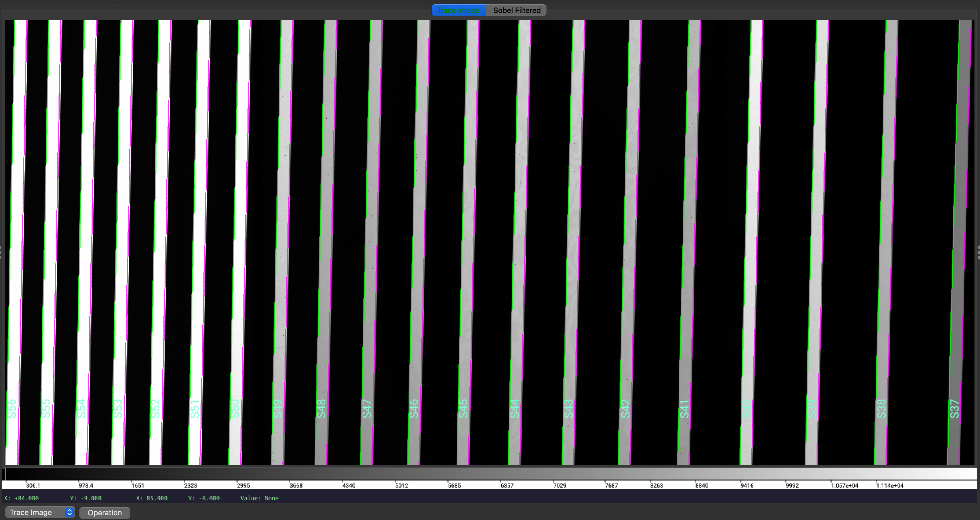Click the colorbar tick label 306.1
The image size is (980, 520).
pyautogui.click(x=33, y=486)
